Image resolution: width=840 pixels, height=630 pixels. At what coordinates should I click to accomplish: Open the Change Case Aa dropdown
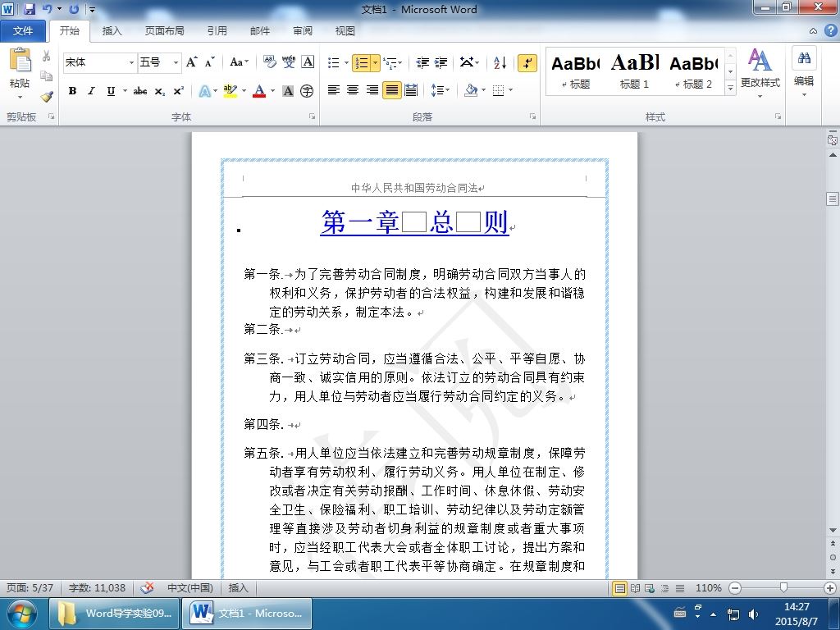pyautogui.click(x=239, y=62)
